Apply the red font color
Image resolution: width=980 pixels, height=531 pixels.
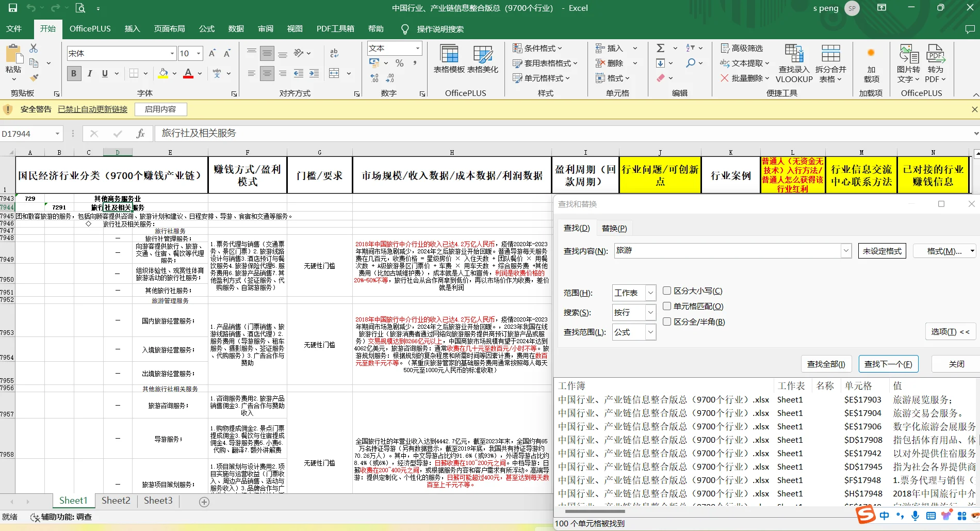point(188,73)
